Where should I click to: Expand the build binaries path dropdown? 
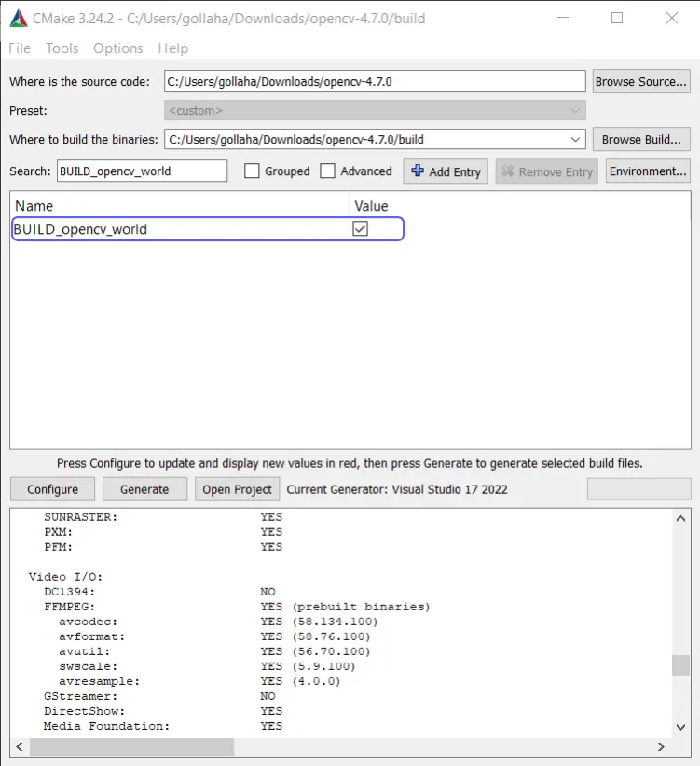coord(575,139)
